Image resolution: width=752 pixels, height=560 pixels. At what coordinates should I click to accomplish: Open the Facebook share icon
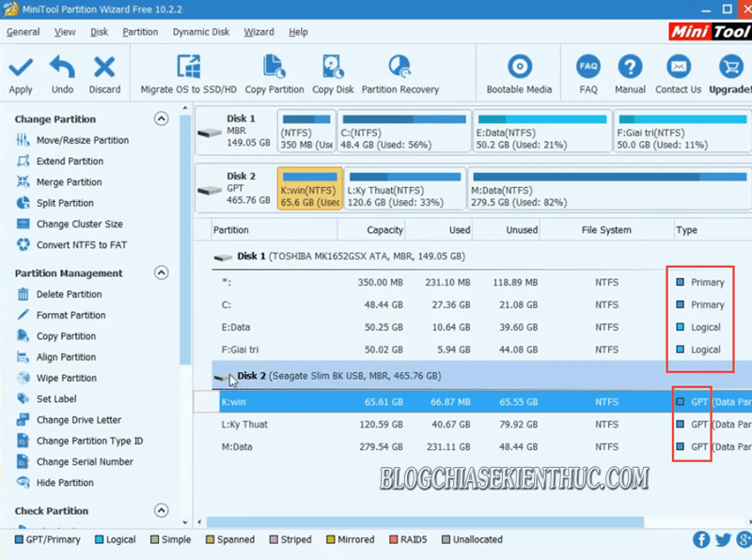click(700, 539)
